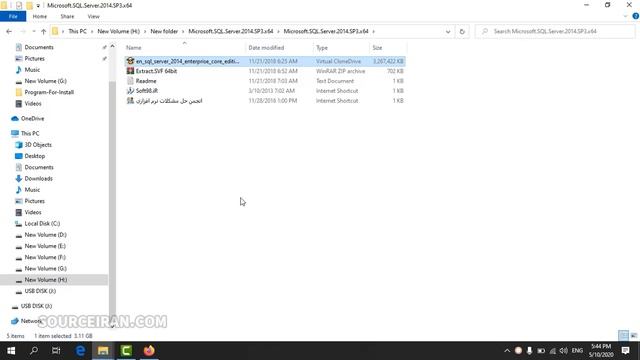Open the View ribbon tab
Screen dimensions: 640x360
pyautogui.click(x=93, y=16)
